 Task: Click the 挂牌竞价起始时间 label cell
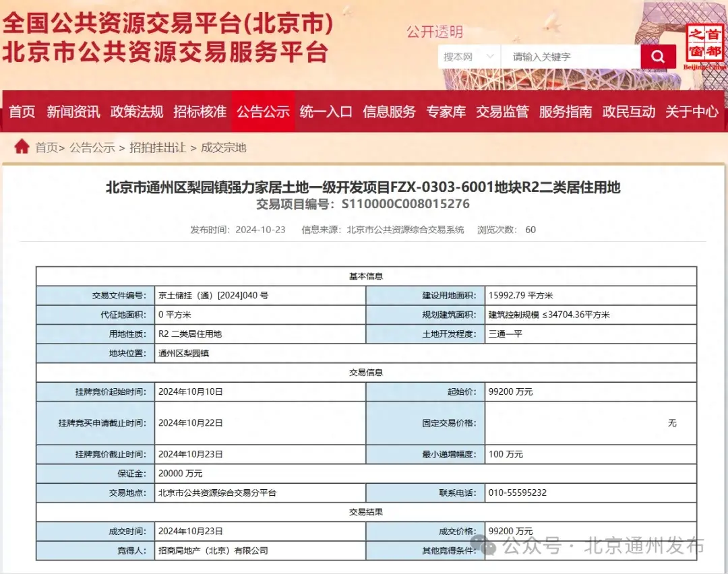tap(95, 391)
